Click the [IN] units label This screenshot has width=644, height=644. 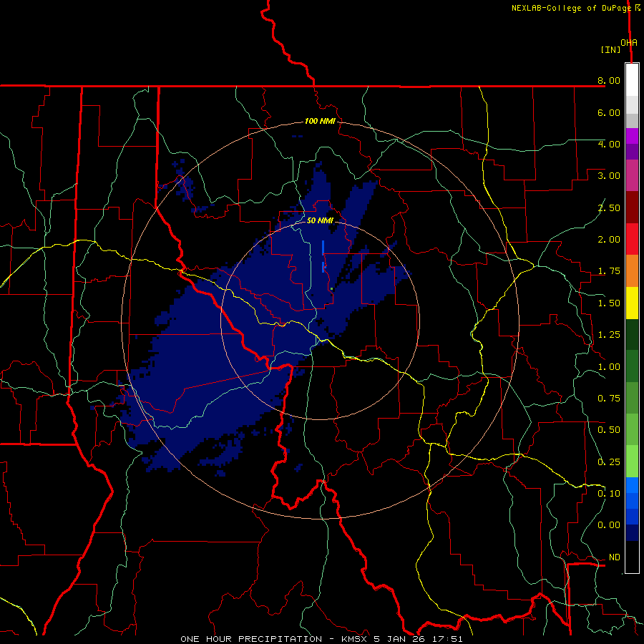point(611,49)
